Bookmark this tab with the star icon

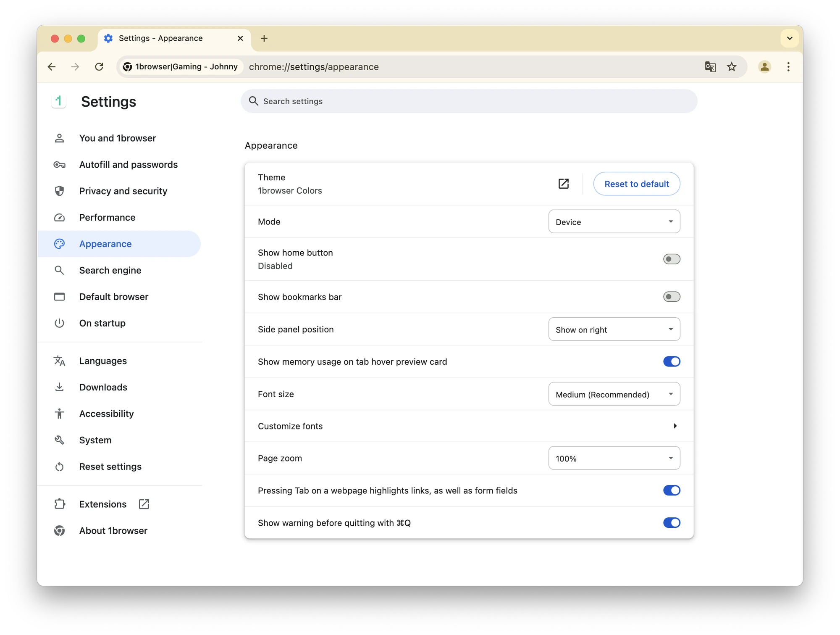pos(732,67)
